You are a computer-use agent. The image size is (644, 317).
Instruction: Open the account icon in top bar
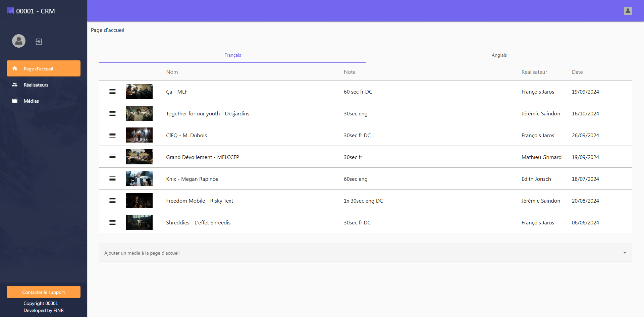coord(628,11)
